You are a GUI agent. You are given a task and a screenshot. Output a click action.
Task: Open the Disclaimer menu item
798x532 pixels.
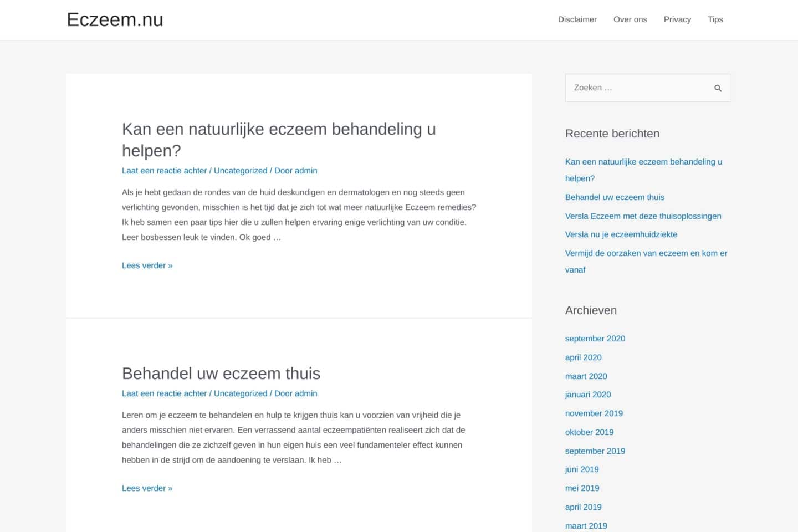coord(577,19)
